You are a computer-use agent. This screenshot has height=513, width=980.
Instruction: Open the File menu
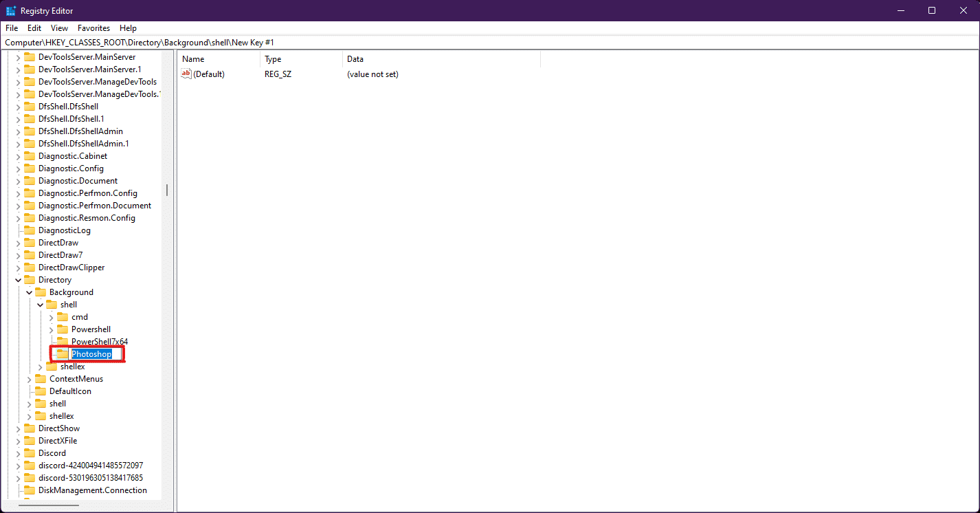point(12,28)
